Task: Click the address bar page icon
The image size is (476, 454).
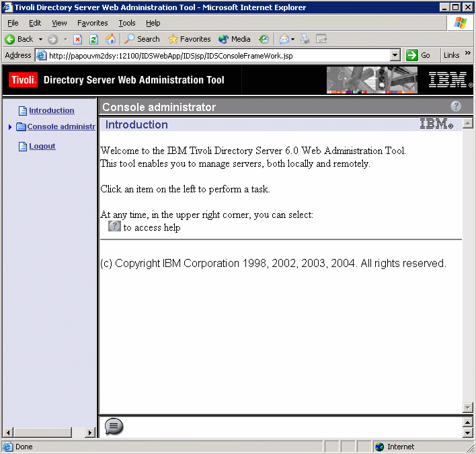Action: [41, 55]
